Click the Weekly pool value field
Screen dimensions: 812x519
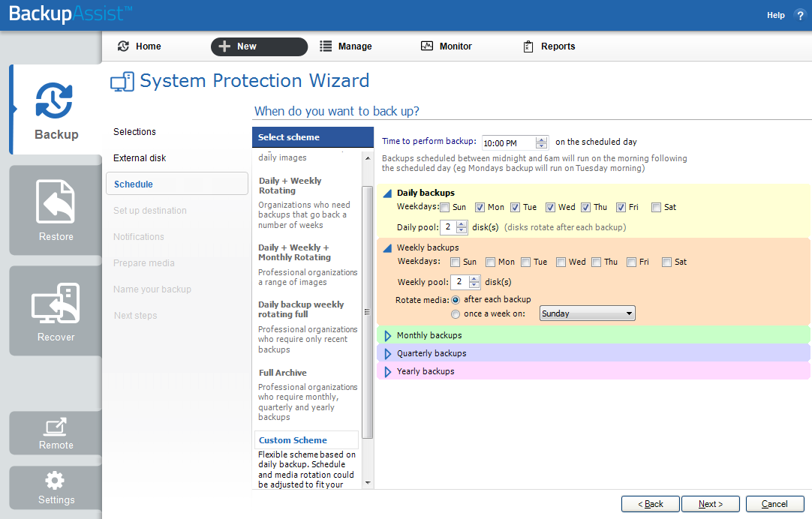tap(459, 282)
